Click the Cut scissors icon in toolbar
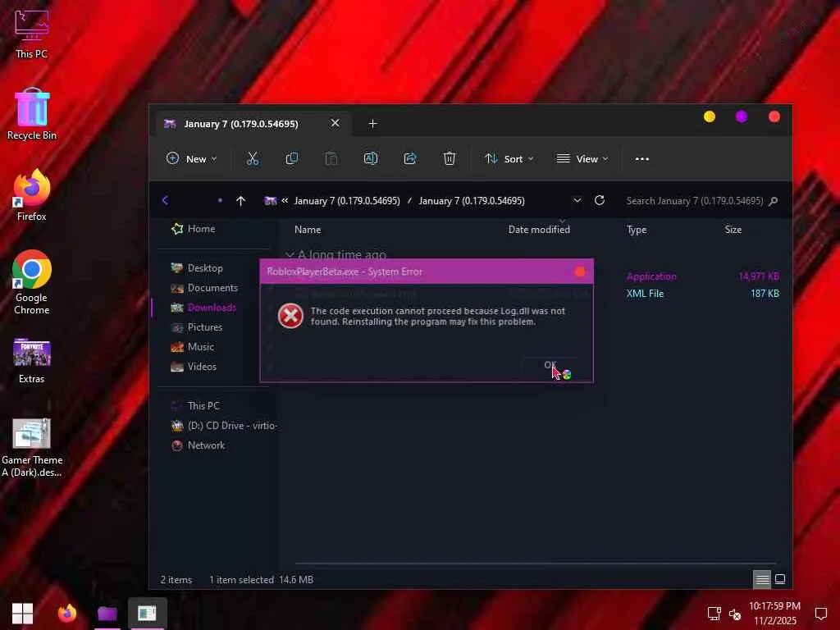This screenshot has width=840, height=630. pyautogui.click(x=253, y=158)
